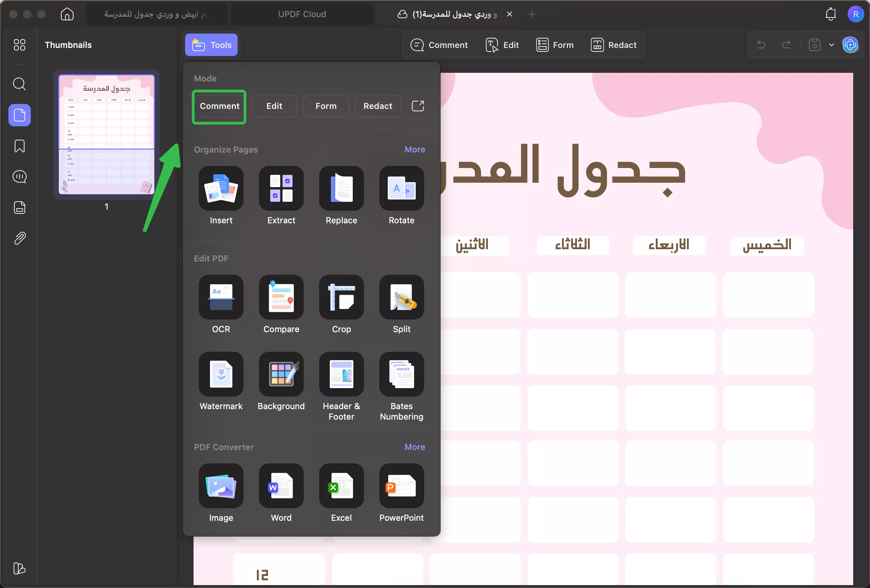The width and height of the screenshot is (870, 588).
Task: Click the Save icon in the top toolbar
Action: (x=814, y=44)
